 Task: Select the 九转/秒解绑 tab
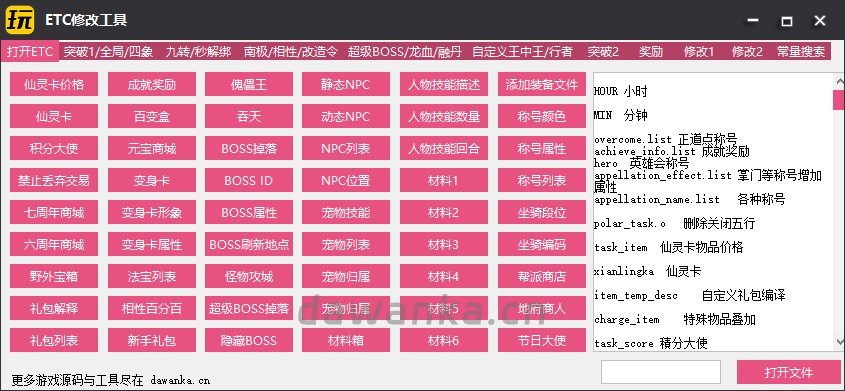coord(198,52)
